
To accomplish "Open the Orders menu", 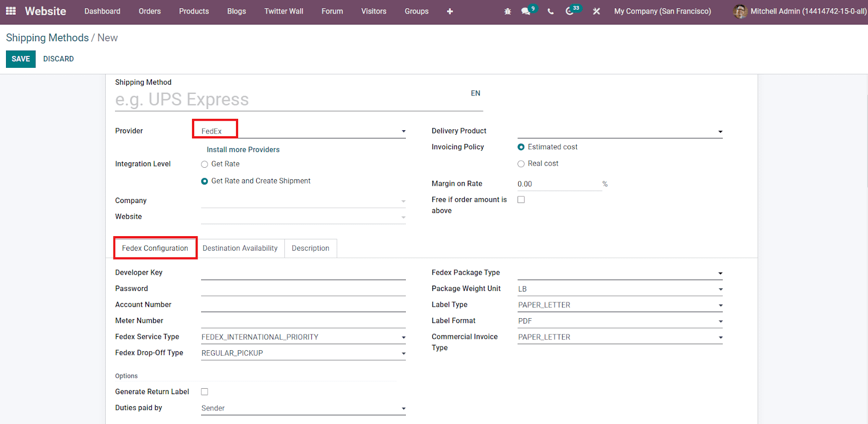I will [x=150, y=11].
